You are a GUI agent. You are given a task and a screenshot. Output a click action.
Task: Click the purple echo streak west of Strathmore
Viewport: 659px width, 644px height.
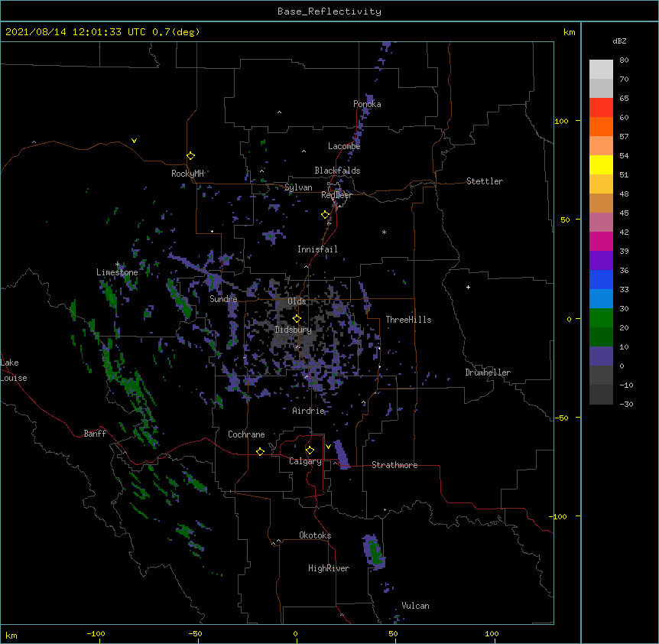coord(342,454)
